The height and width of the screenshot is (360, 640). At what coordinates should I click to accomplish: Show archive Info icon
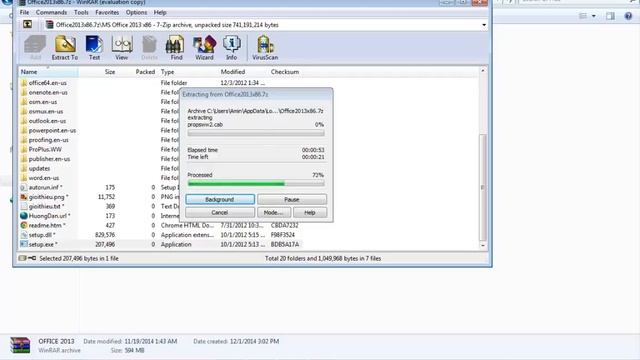click(x=231, y=44)
